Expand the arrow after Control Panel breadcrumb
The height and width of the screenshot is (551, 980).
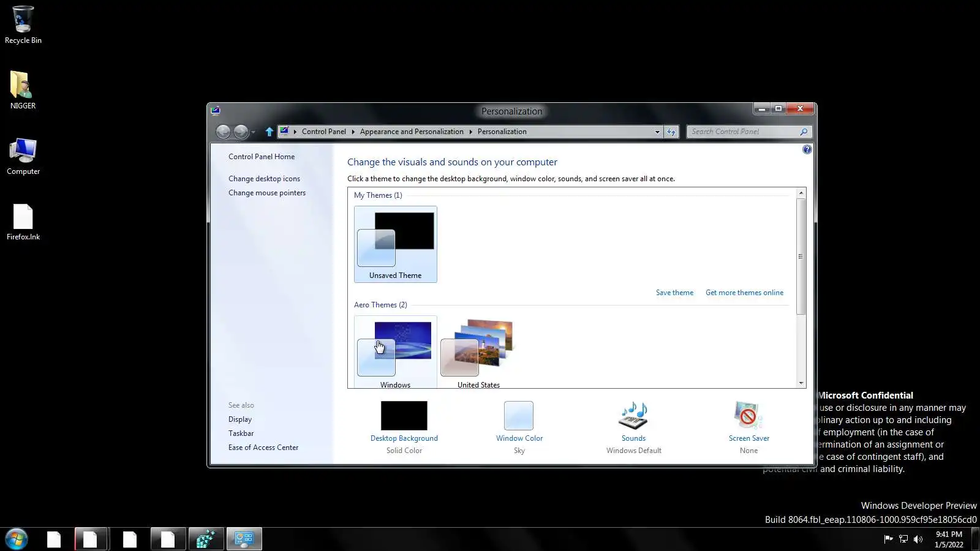click(353, 132)
